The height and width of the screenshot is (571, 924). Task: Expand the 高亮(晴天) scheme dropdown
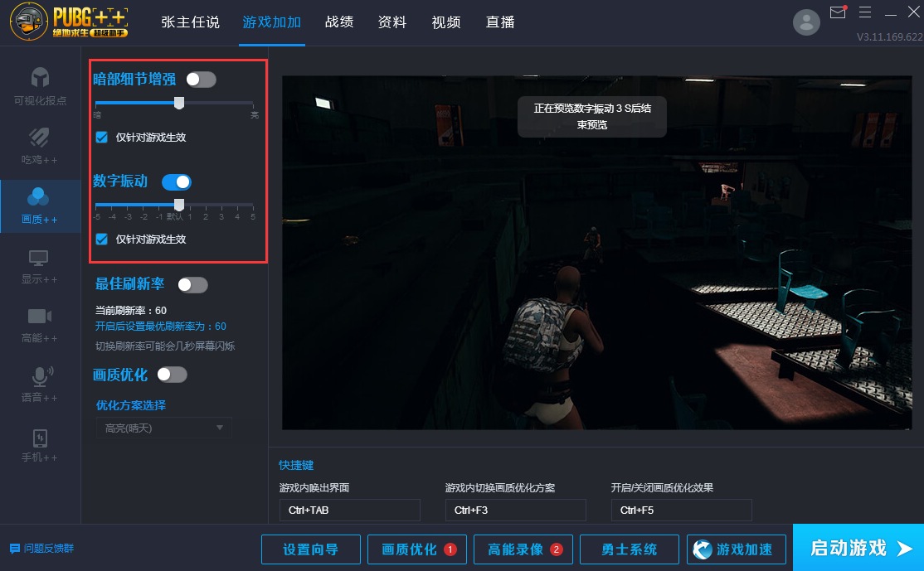[164, 428]
